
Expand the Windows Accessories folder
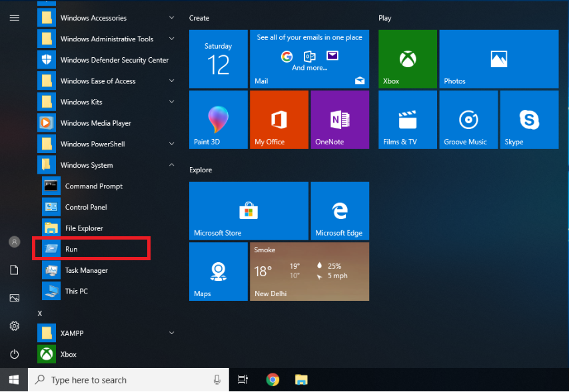(106, 18)
